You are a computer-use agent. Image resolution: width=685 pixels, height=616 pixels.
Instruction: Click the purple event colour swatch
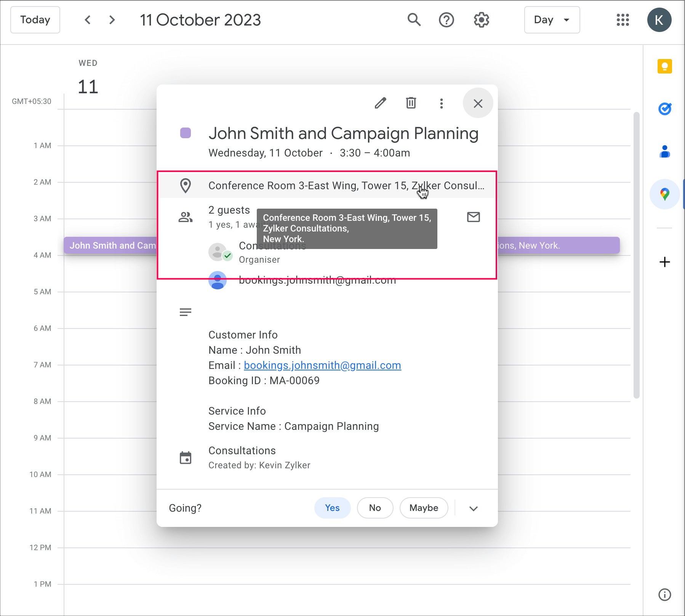point(186,133)
